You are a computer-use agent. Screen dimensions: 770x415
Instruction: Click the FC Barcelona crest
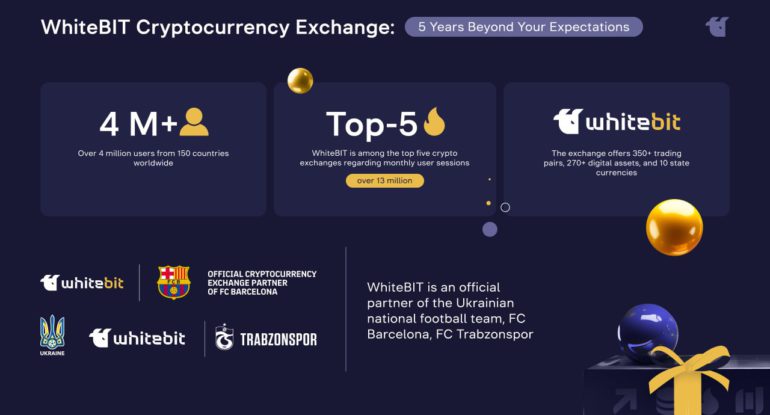click(173, 282)
